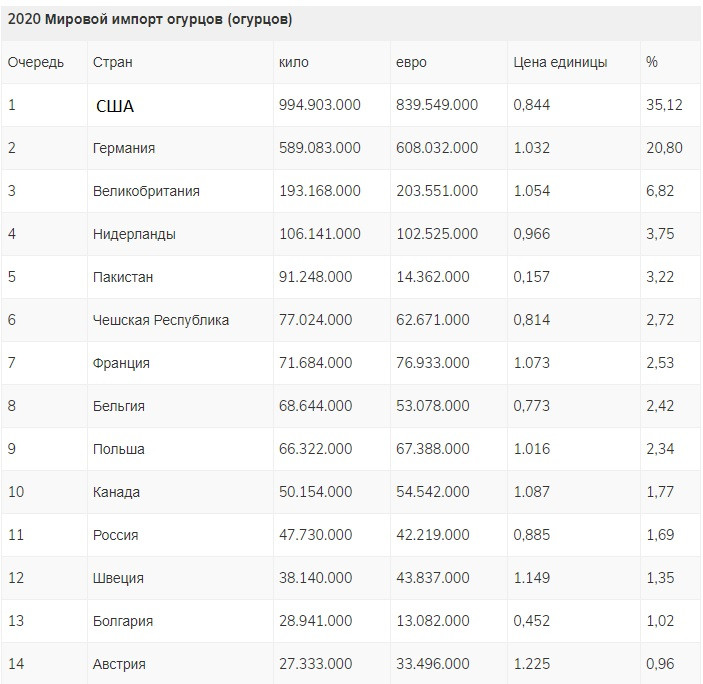The image size is (703, 684).
Task: Click the 'Австрия' country cell
Action: (x=119, y=664)
